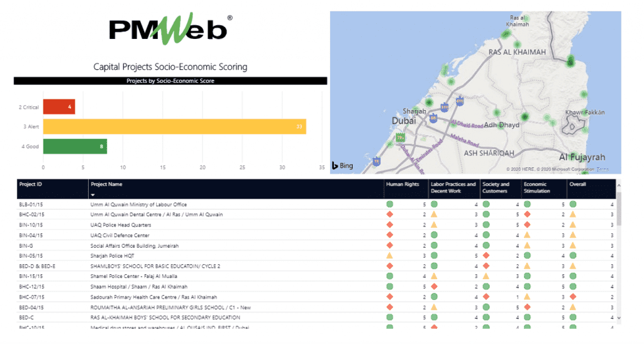Screen dimensions: 644x344
Task: Sort by the Overall column header
Action: click(x=577, y=184)
